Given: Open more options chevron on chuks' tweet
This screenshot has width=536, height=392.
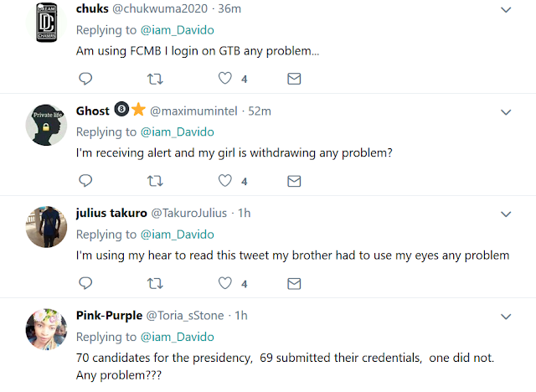Looking at the screenshot, I should click(506, 10).
